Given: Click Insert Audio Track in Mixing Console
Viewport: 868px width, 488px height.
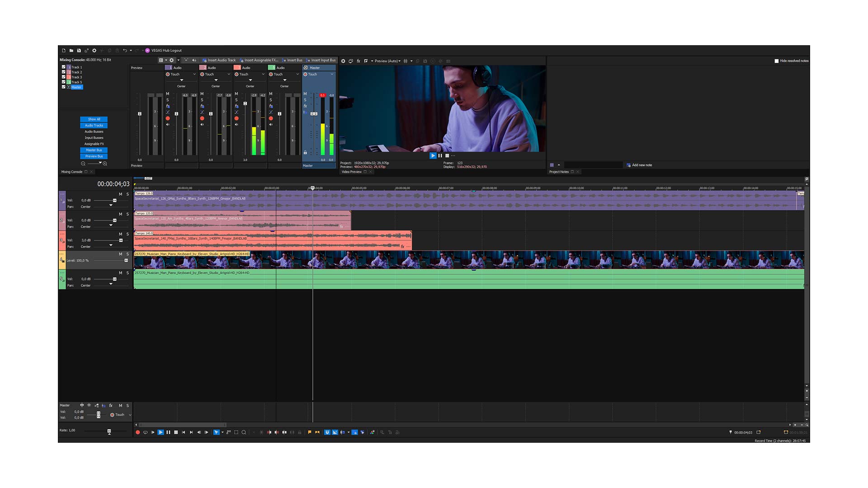Looking at the screenshot, I should tap(219, 60).
